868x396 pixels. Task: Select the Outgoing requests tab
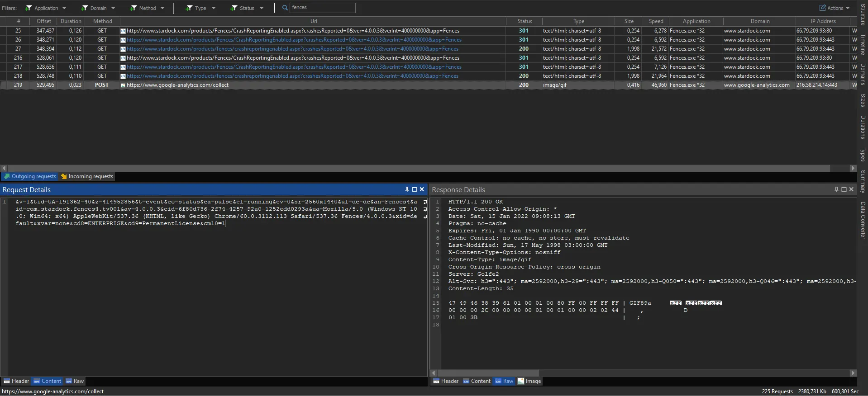[x=30, y=176]
